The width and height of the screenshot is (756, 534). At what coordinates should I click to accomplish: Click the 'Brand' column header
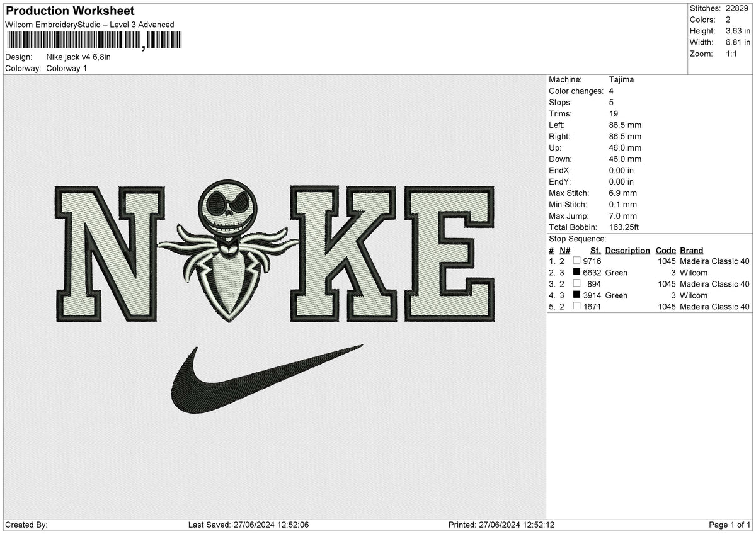pos(692,251)
